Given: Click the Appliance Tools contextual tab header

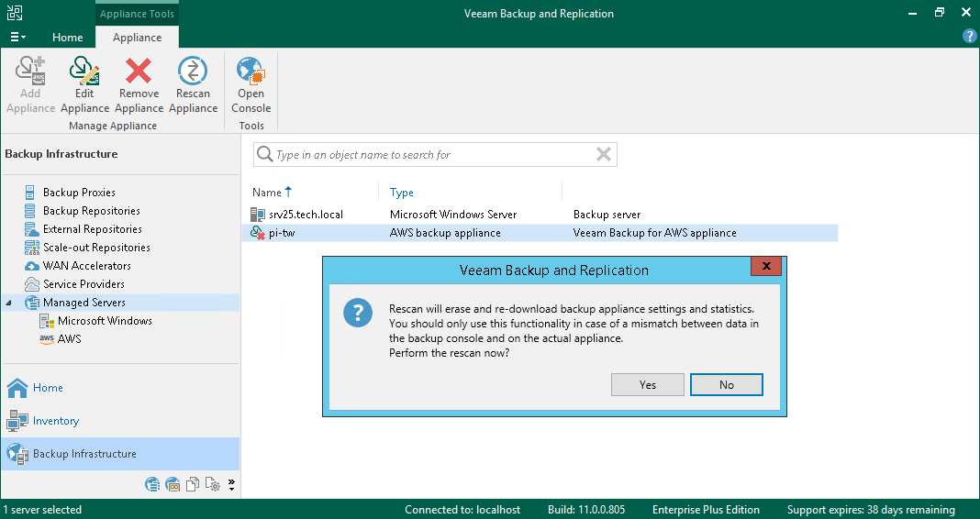Looking at the screenshot, I should click(x=137, y=13).
